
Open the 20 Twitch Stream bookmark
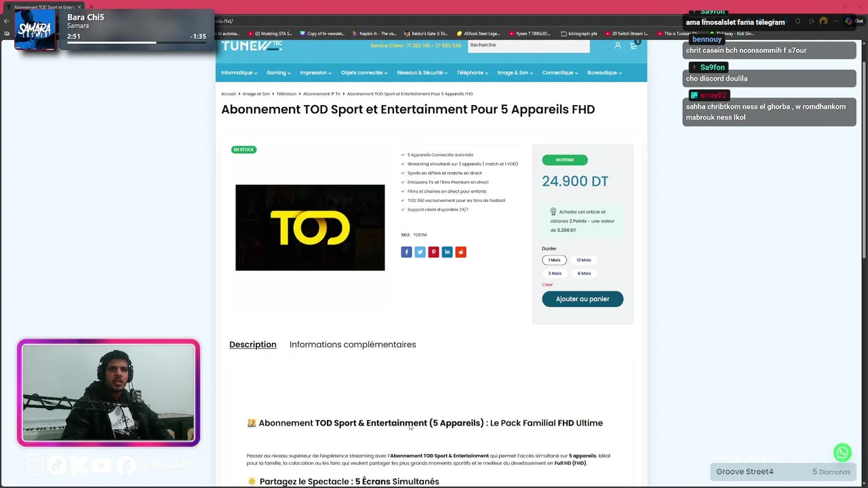click(x=627, y=33)
